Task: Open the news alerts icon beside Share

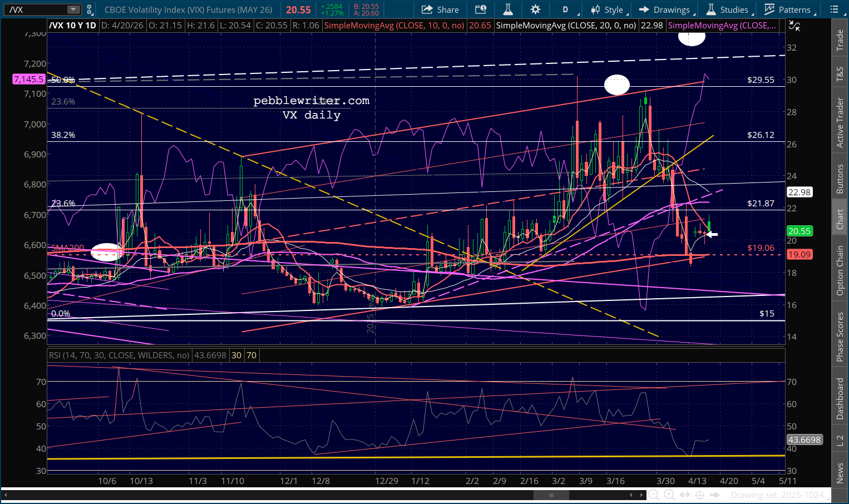Action: click(x=480, y=9)
